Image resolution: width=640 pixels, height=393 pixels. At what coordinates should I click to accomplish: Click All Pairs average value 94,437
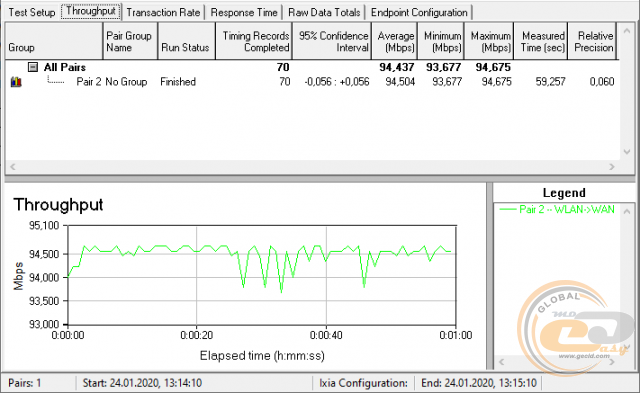[x=397, y=67]
